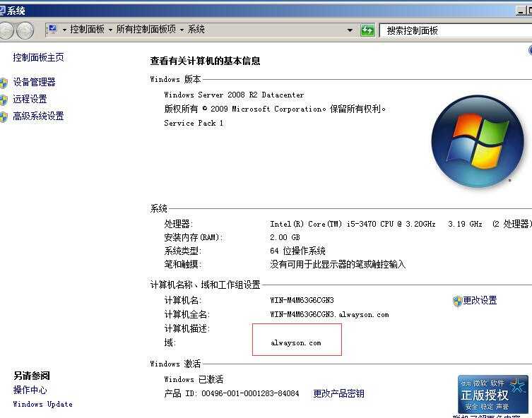Viewport: 532px width, 418px height.
Task: Go forward with the Forward arrow button
Action: (25, 30)
